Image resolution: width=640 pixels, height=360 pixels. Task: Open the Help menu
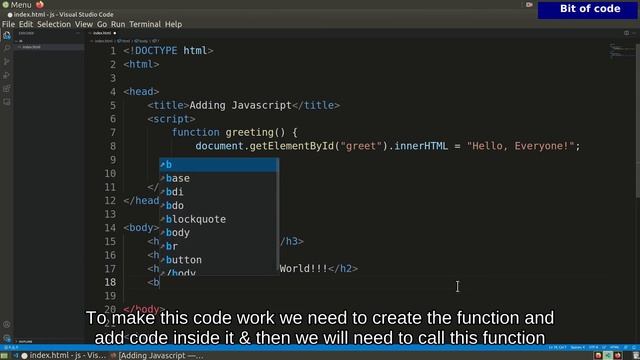pos(173,24)
